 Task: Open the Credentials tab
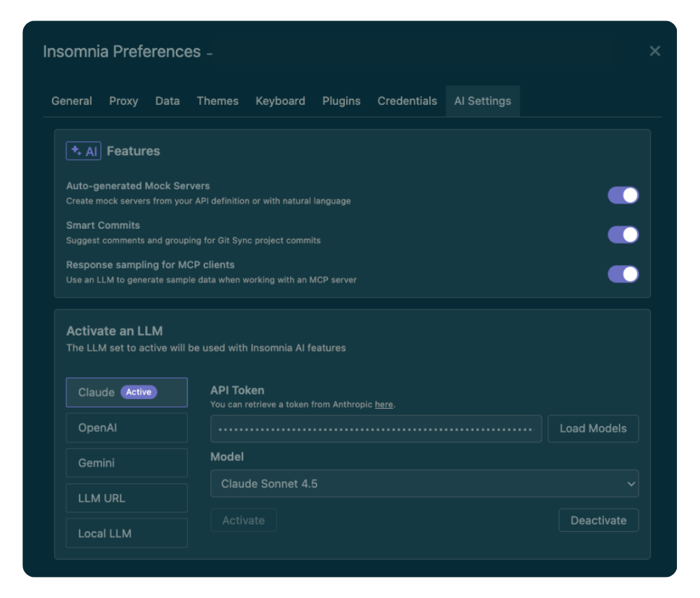click(407, 101)
